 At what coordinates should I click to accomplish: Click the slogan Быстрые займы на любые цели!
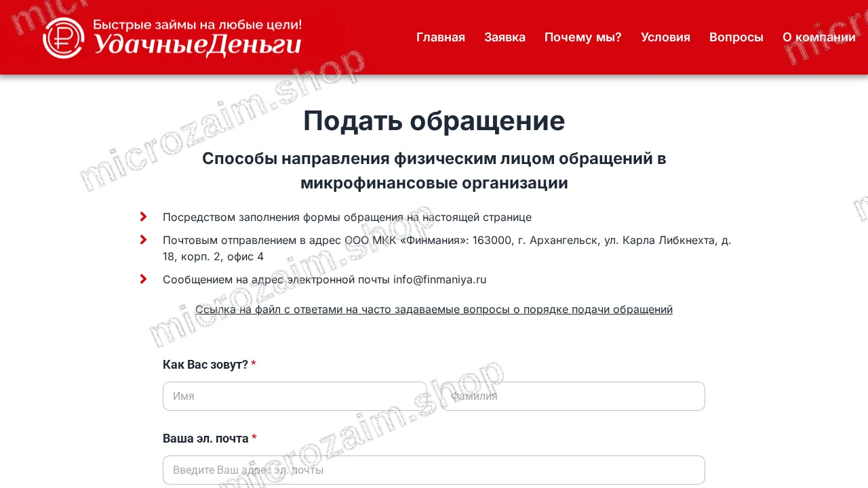(197, 25)
